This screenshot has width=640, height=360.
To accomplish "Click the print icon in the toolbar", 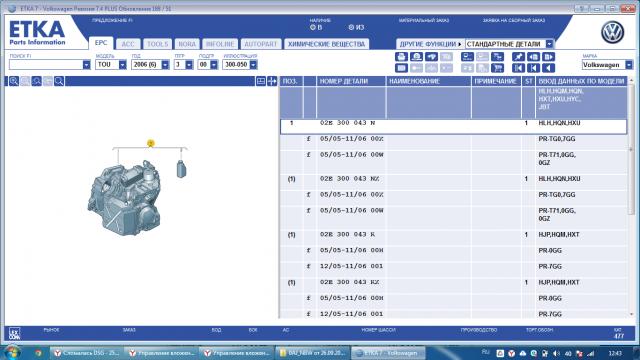I will [x=401, y=57].
